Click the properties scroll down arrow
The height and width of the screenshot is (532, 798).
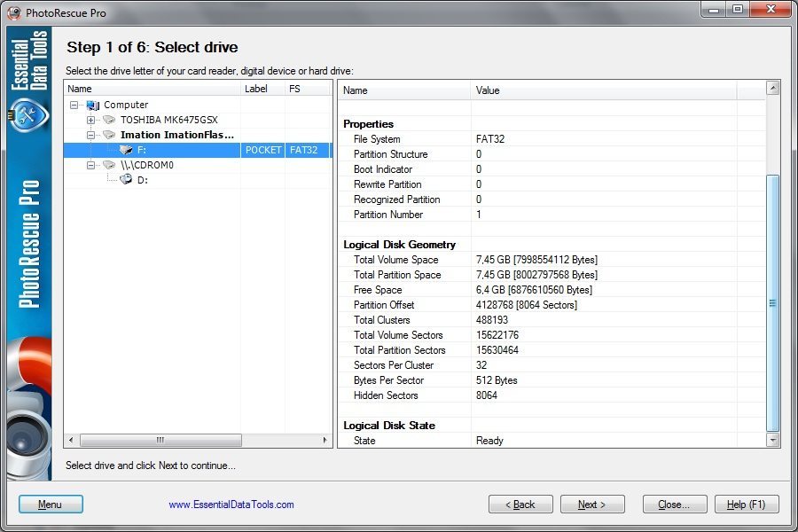click(773, 440)
